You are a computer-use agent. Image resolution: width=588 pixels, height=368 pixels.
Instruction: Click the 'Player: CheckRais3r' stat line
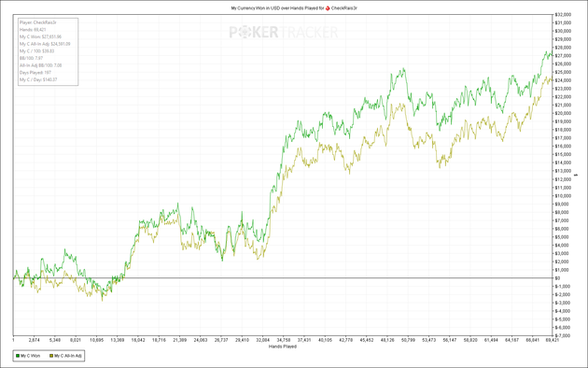[x=38, y=22]
